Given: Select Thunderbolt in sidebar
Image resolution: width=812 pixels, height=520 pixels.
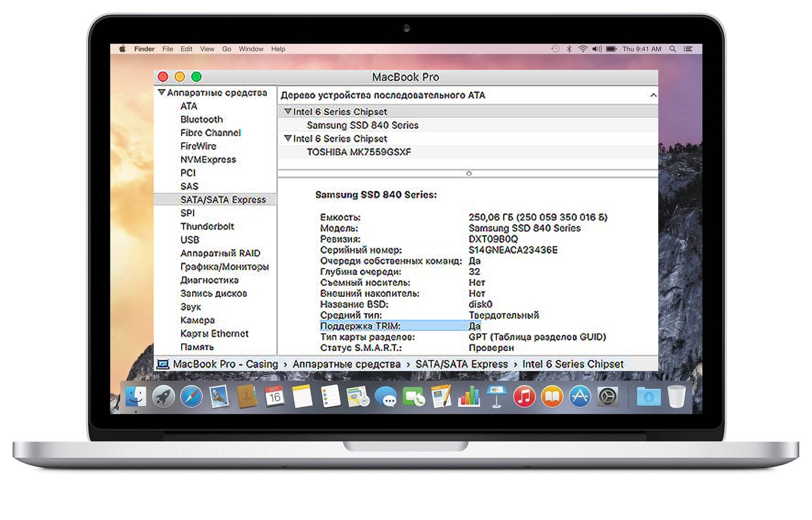Looking at the screenshot, I should (x=207, y=226).
